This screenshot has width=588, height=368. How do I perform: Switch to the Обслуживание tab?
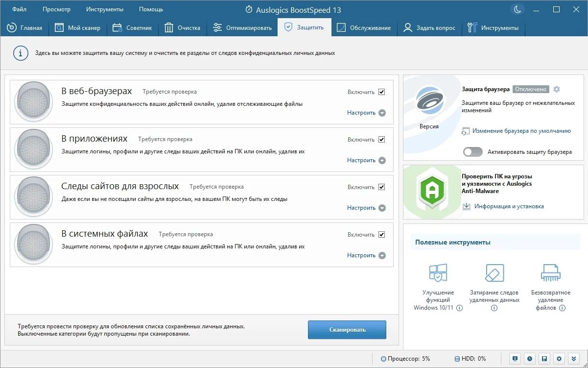(364, 28)
